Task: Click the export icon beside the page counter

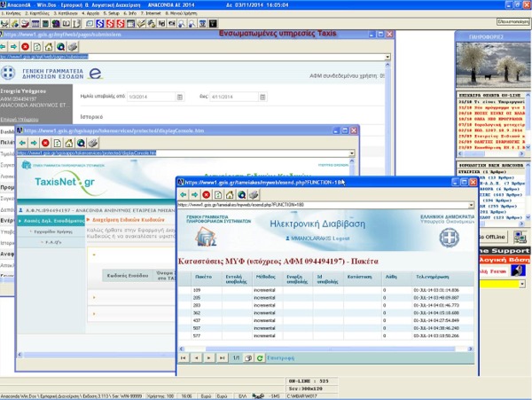Action: point(248,358)
